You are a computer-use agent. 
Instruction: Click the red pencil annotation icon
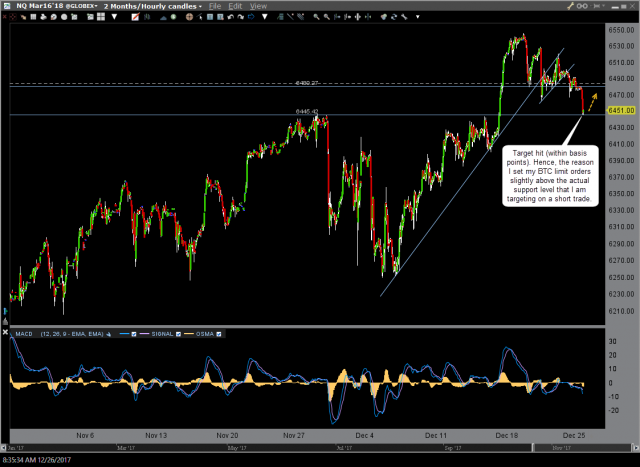pyautogui.click(x=135, y=17)
